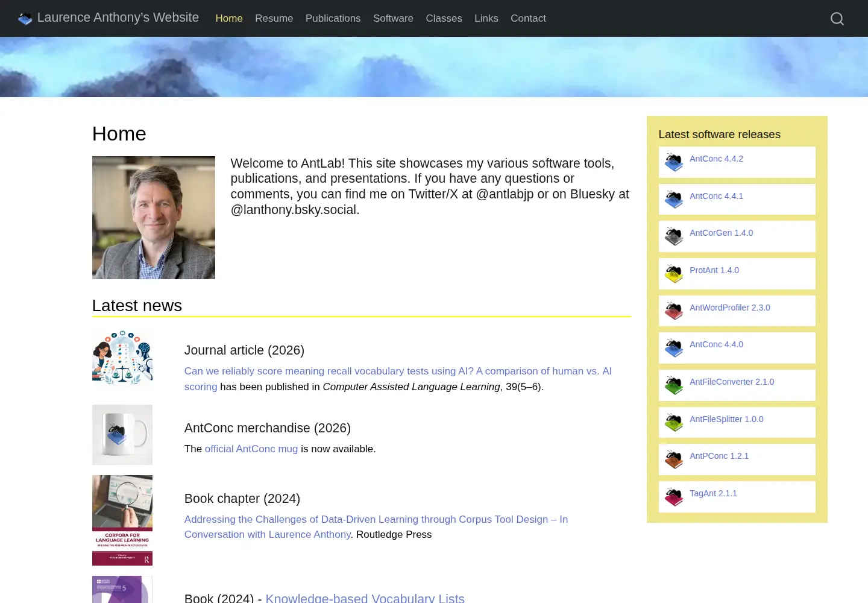Open the Classes menu item

(444, 19)
